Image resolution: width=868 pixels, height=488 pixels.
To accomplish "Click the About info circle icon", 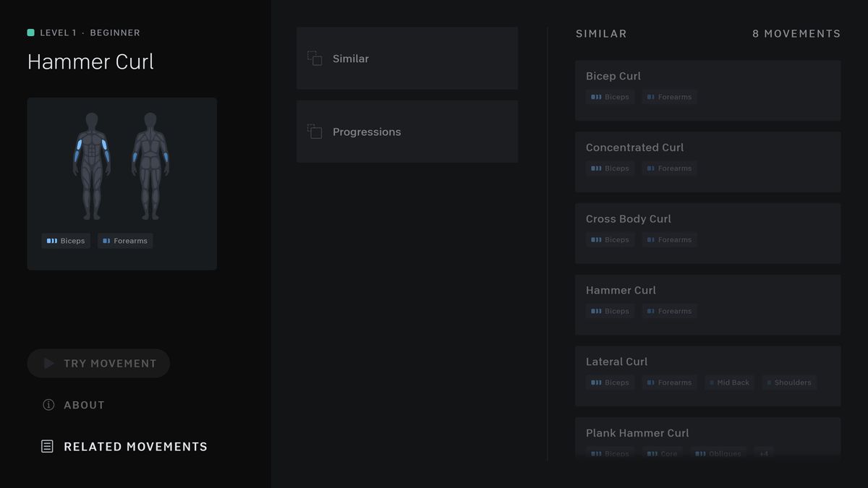I will click(48, 405).
